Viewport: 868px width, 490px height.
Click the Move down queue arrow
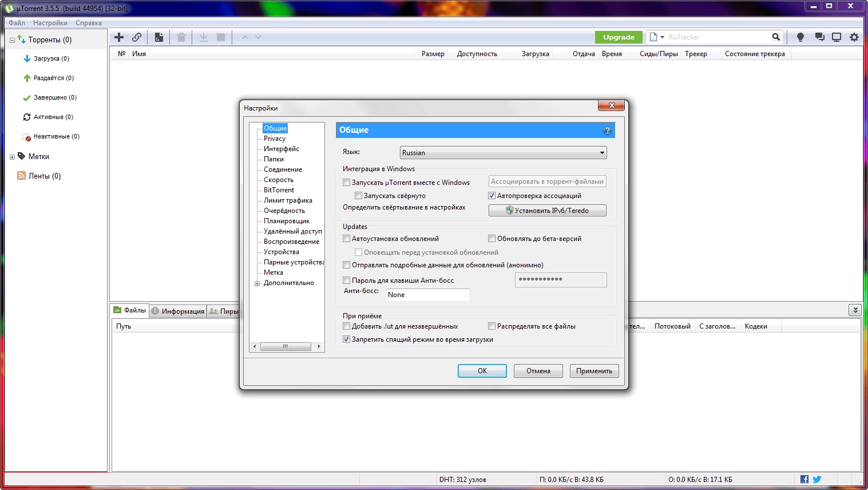click(258, 37)
